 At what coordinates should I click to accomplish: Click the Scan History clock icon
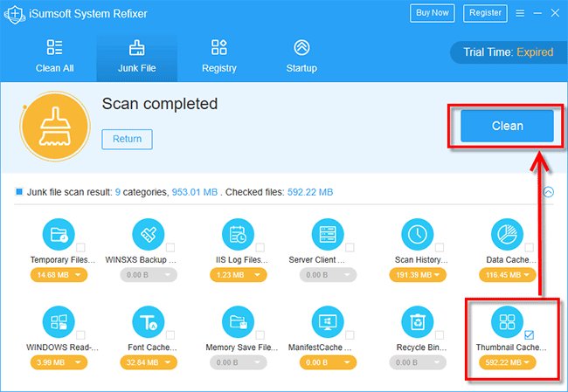pos(418,235)
